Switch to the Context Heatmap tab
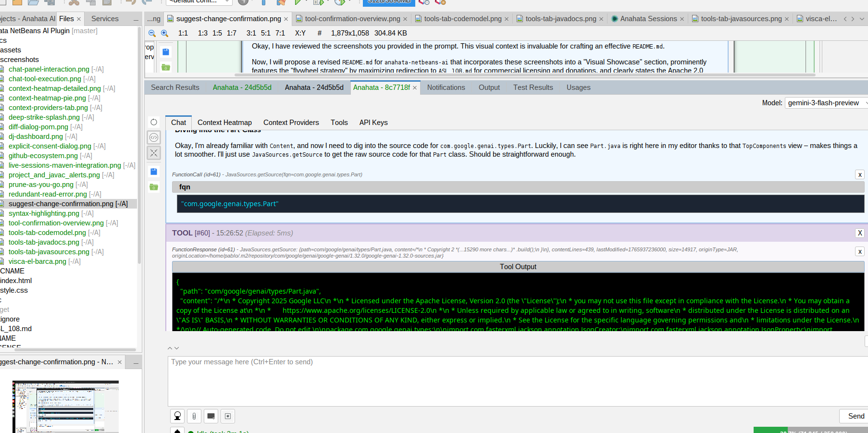 (x=224, y=123)
